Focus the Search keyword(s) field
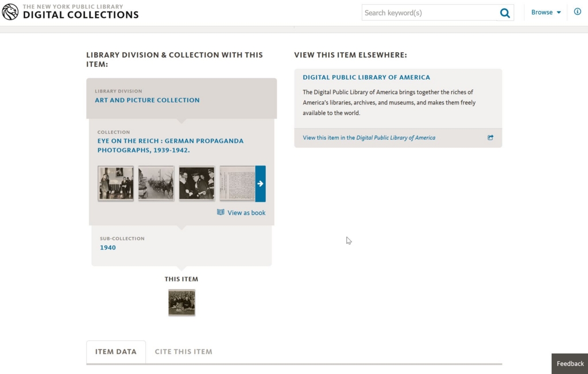The height and width of the screenshot is (374, 588). [x=430, y=13]
